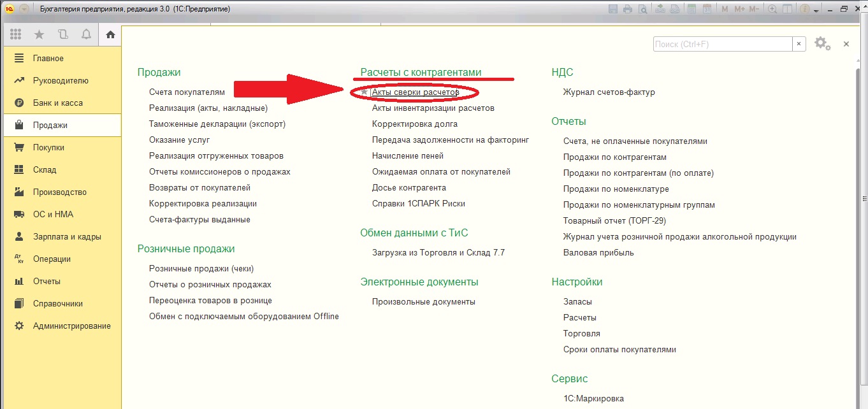Close the section menu panel with X
Screen dimensions: 868x409
point(846,44)
